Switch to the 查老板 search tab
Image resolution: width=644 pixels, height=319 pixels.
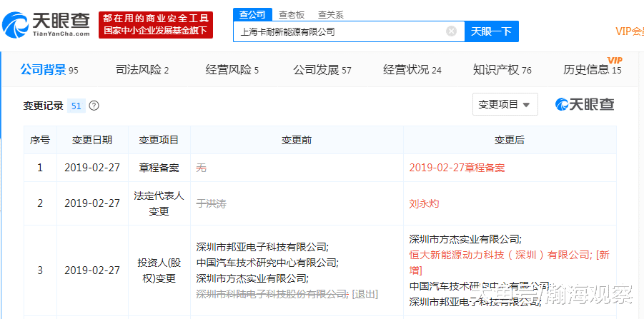tap(292, 15)
